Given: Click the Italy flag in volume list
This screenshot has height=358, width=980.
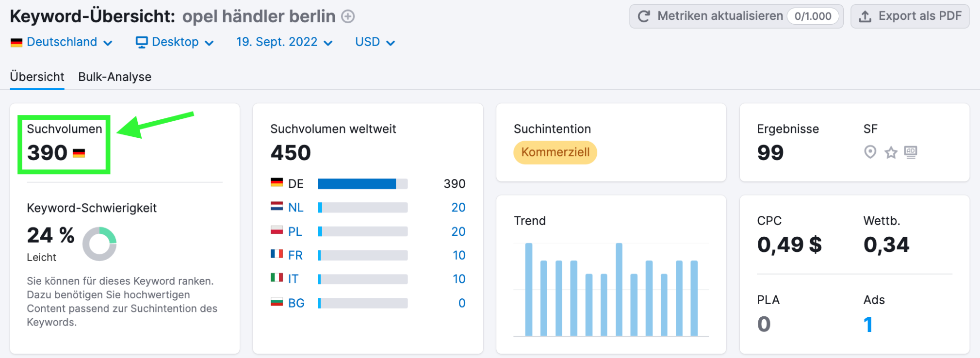Looking at the screenshot, I should 277,277.
